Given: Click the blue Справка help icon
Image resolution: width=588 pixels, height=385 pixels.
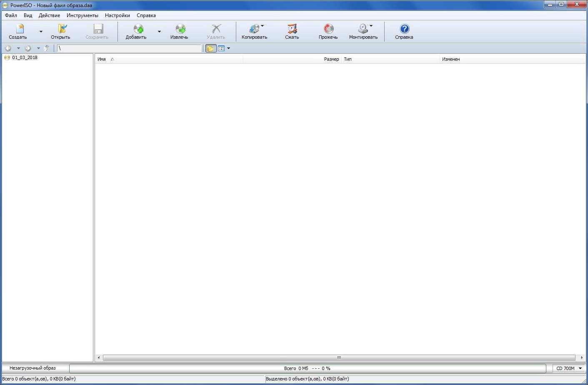Looking at the screenshot, I should 404,29.
